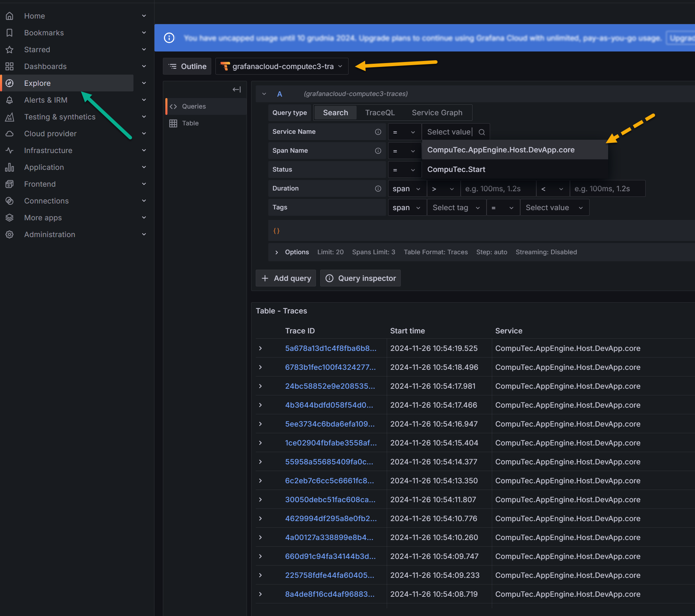Click the Queries code icon in outline
The height and width of the screenshot is (616, 695).
(173, 106)
